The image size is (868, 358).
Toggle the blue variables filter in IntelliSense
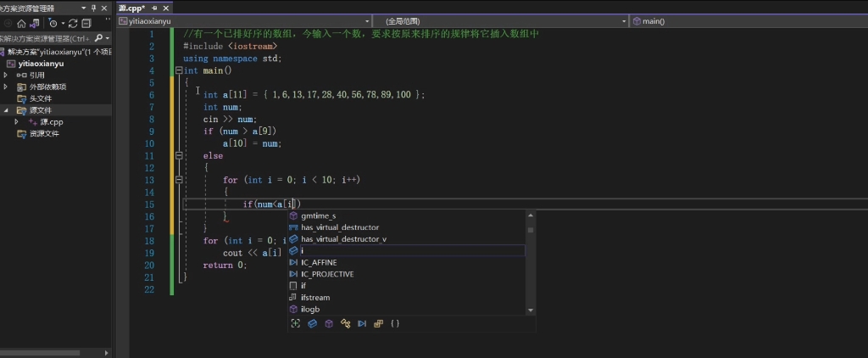[312, 323]
